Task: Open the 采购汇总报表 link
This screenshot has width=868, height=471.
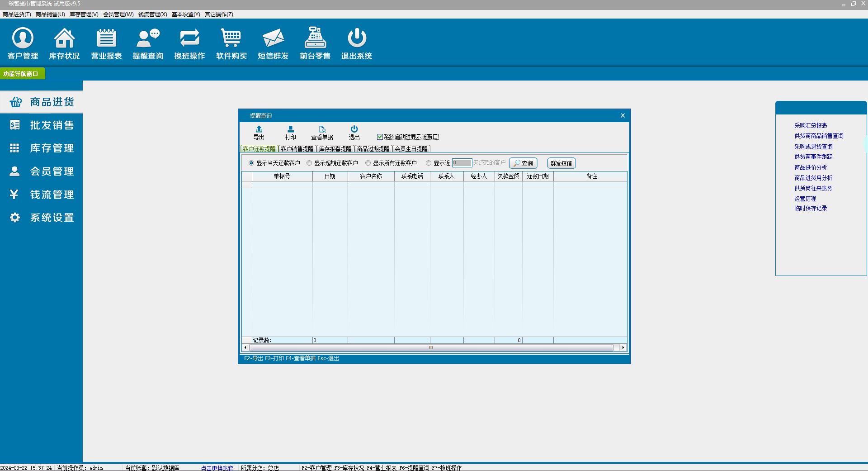Action: pyautogui.click(x=811, y=125)
